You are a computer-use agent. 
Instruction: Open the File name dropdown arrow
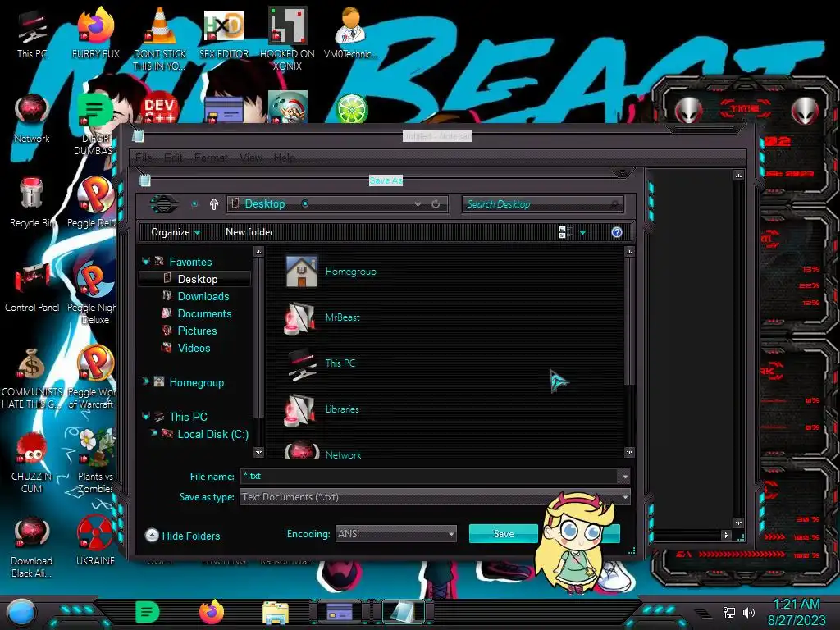point(624,477)
